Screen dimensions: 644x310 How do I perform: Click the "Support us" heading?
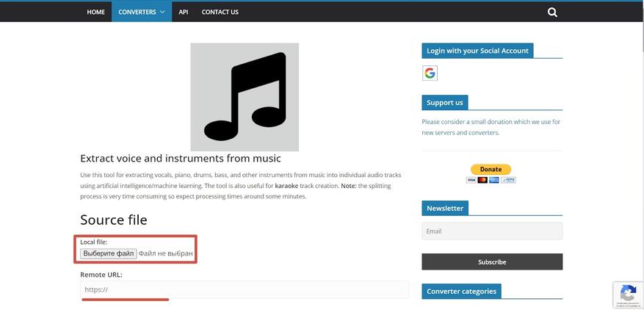point(445,102)
